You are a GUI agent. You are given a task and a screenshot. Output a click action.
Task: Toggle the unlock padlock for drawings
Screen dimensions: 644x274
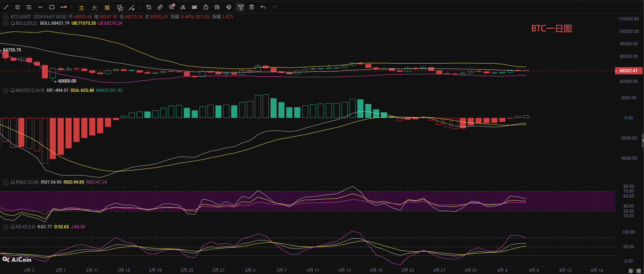(x=206, y=7)
